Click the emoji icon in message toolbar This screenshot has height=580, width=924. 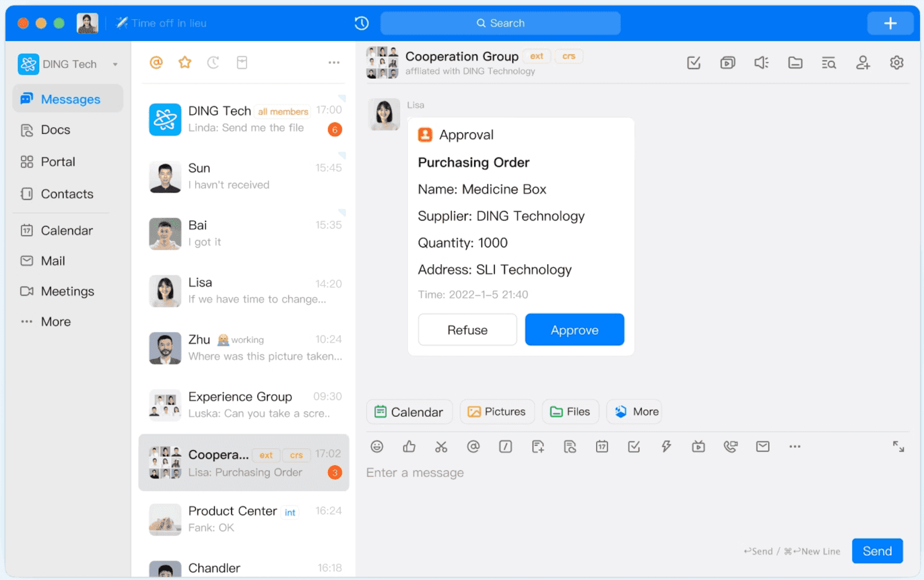click(x=377, y=446)
